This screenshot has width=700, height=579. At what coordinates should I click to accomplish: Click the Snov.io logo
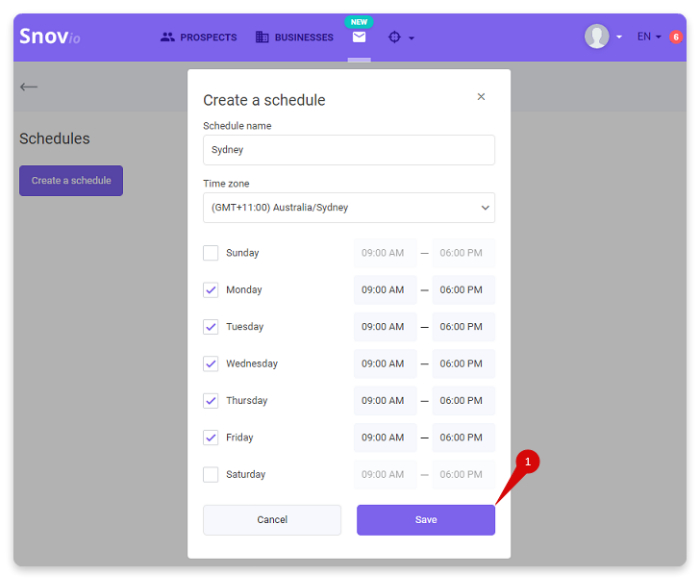pos(50,36)
